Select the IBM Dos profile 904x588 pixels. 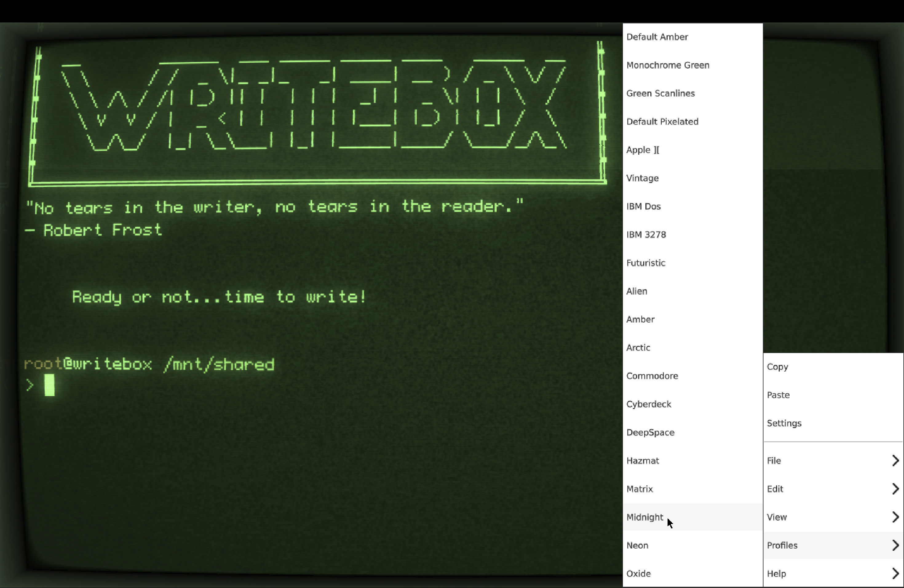[692, 206]
